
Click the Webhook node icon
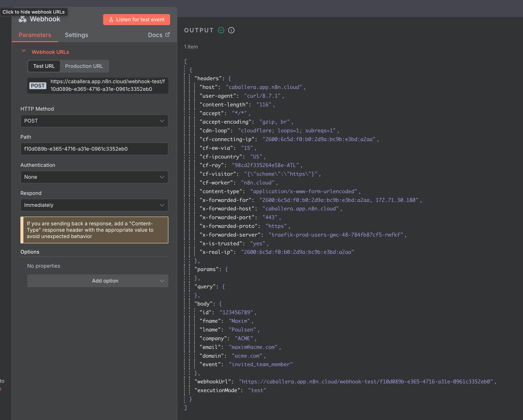tap(22, 19)
